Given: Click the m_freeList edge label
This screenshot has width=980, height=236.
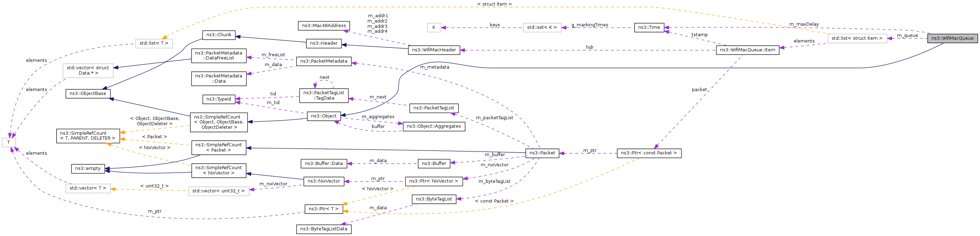Looking at the screenshot, I should point(273,55).
